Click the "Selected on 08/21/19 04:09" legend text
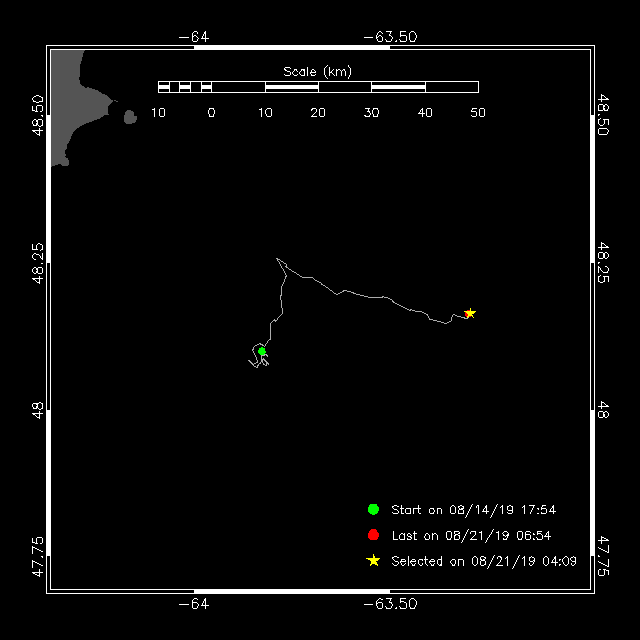Screen dimensions: 640x640 click(483, 561)
